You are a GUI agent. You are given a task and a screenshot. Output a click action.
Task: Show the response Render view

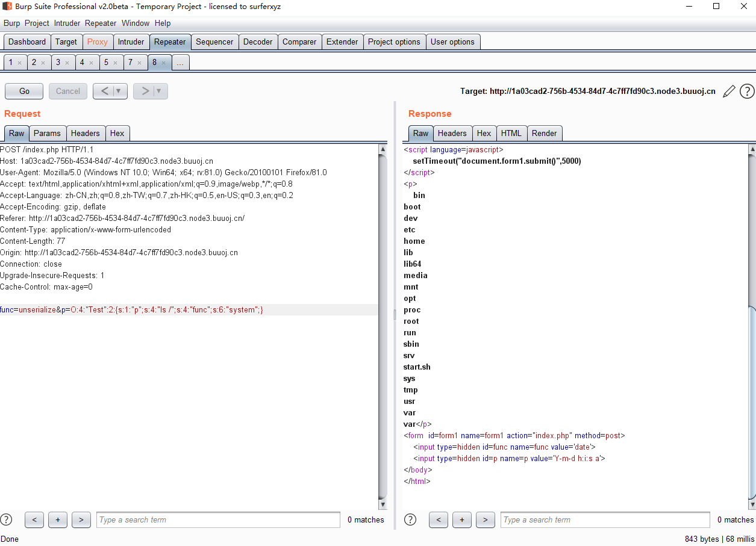coord(545,133)
